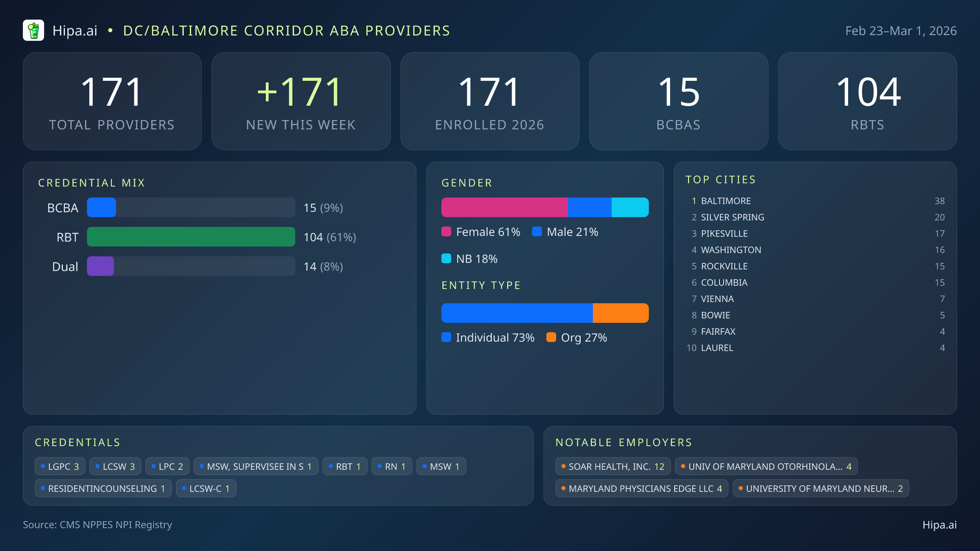Image resolution: width=980 pixels, height=551 pixels.
Task: Click the blue dot on the LGPC chip
Action: click(x=42, y=466)
